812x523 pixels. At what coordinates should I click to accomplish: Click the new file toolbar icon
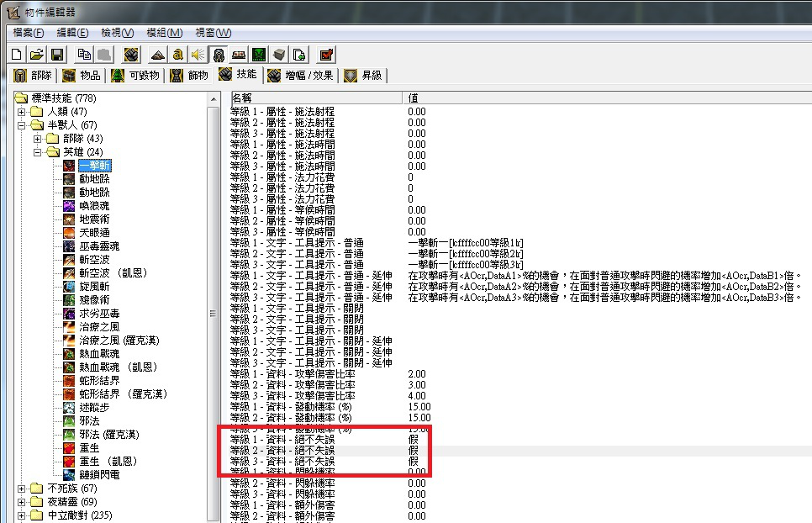point(16,55)
